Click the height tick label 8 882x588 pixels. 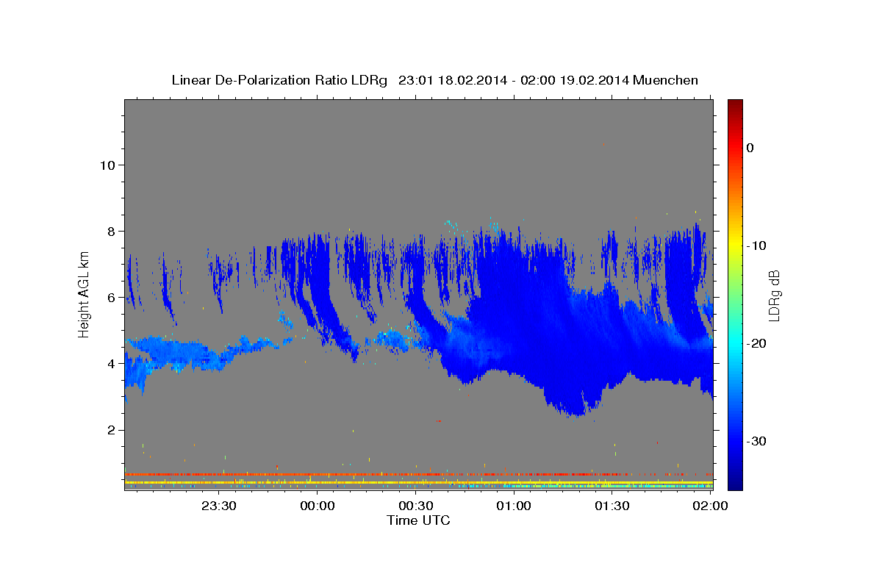110,231
